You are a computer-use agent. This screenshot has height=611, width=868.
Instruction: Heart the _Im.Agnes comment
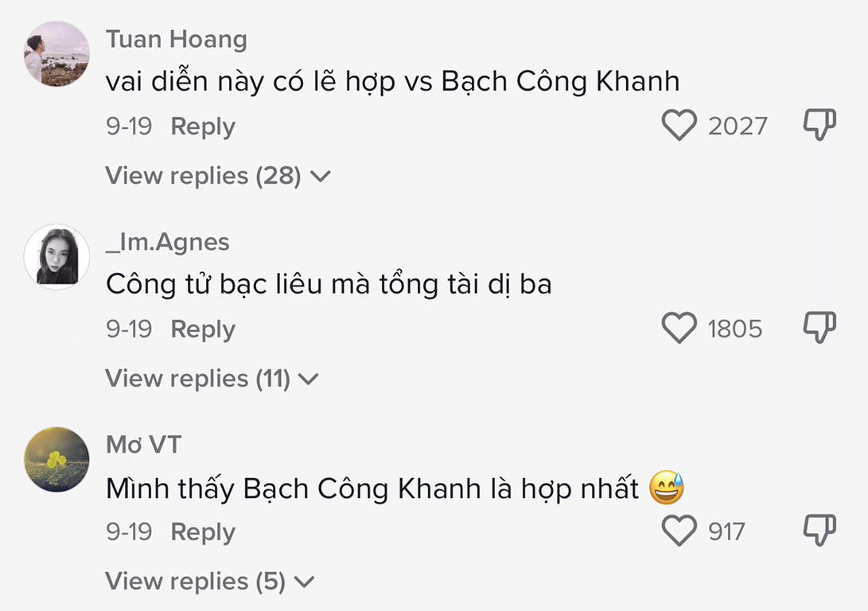tap(679, 329)
